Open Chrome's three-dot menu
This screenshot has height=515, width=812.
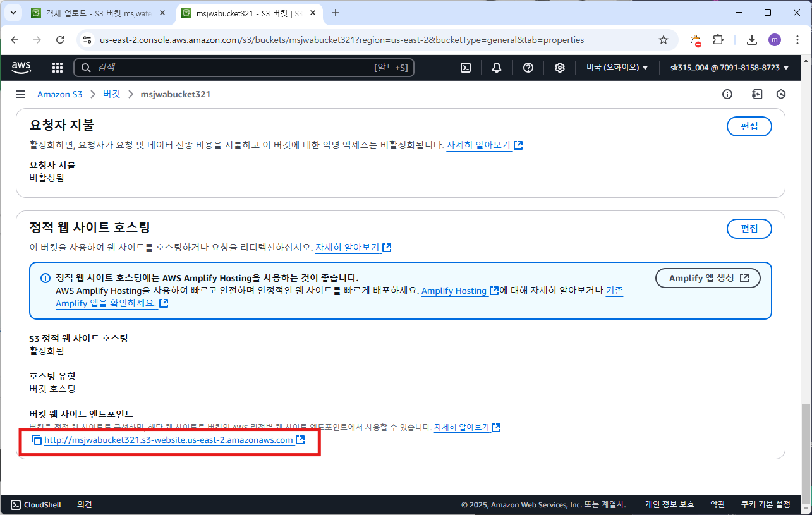pyautogui.click(x=797, y=40)
